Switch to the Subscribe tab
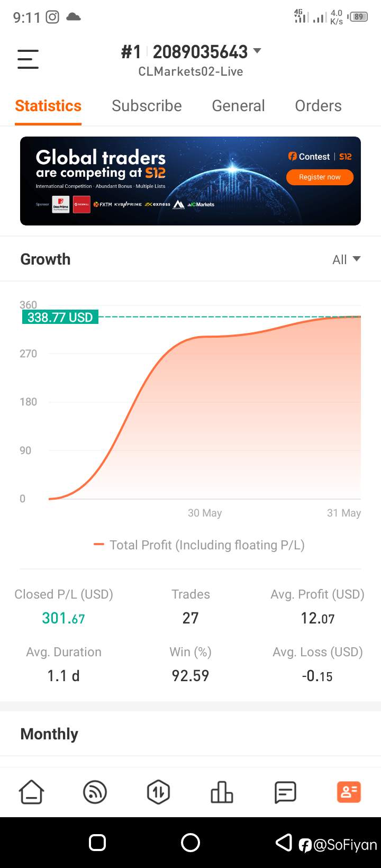The width and height of the screenshot is (381, 868). click(x=147, y=106)
